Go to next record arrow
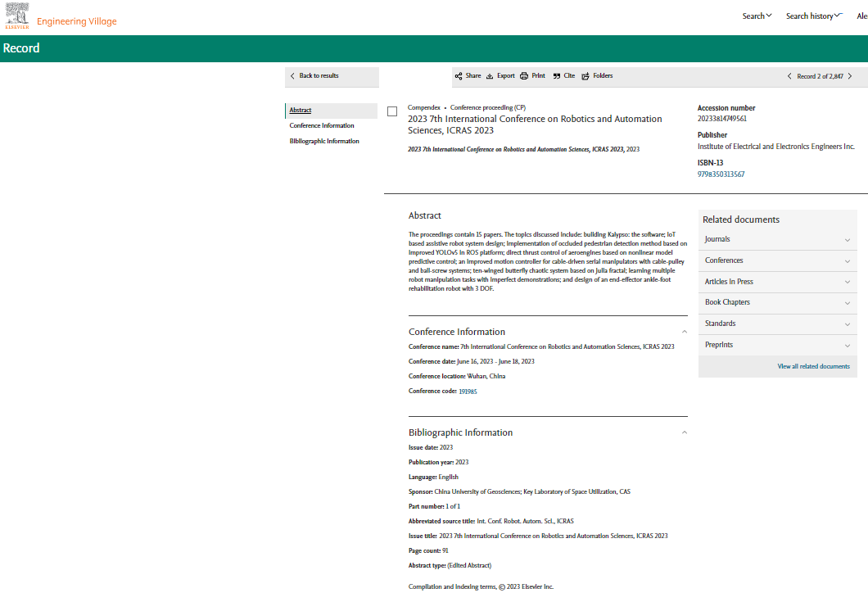The width and height of the screenshot is (868, 593). click(x=850, y=76)
